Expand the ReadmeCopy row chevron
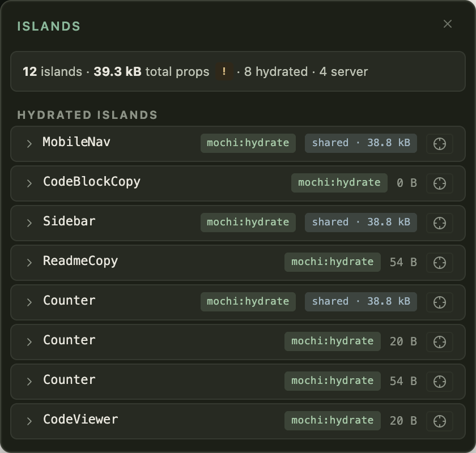 [x=29, y=263]
